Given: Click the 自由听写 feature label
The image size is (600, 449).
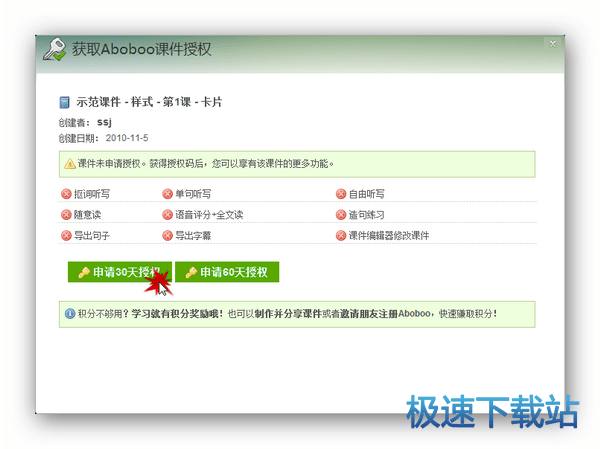Looking at the screenshot, I should click(x=367, y=194).
